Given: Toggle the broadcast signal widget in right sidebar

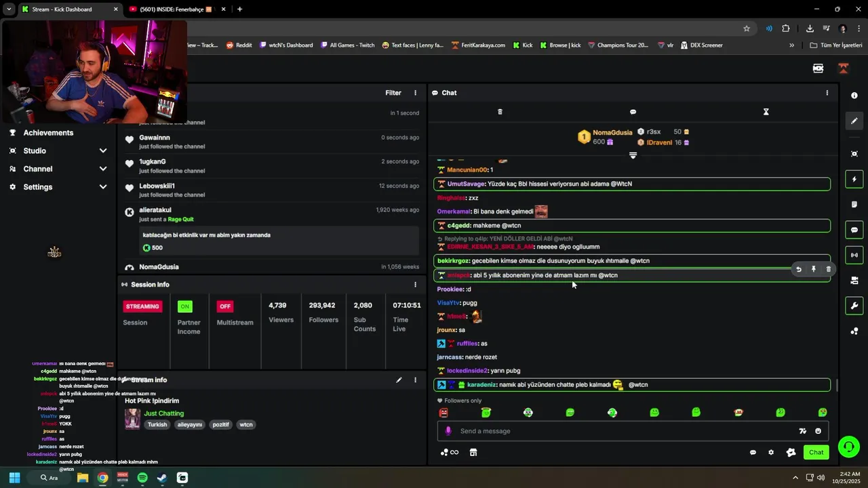Looking at the screenshot, I should pyautogui.click(x=854, y=255).
